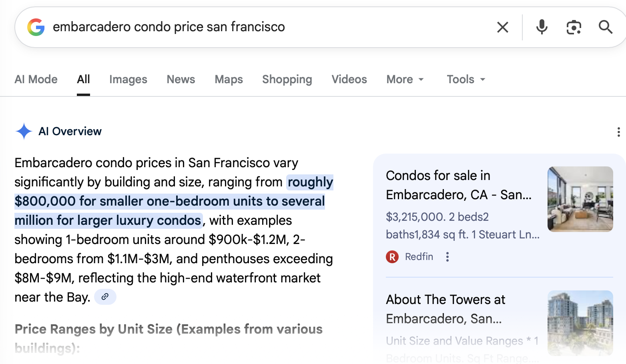Clear the search query with X
626x364 pixels.
(x=502, y=27)
